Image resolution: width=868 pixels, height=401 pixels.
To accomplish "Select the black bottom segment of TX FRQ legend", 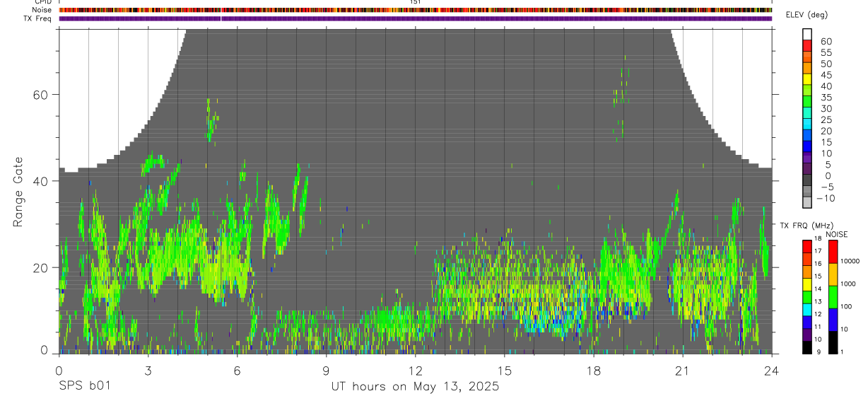I will (x=807, y=347).
